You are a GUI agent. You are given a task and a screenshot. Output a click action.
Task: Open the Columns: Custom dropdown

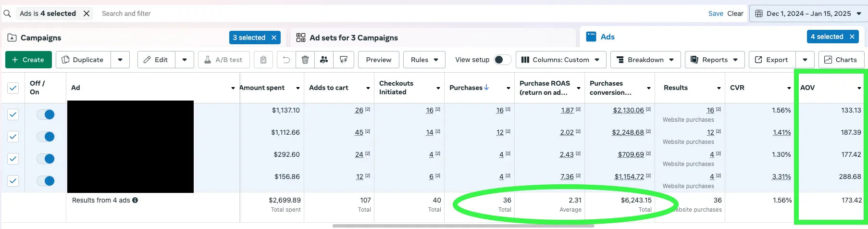(560, 60)
